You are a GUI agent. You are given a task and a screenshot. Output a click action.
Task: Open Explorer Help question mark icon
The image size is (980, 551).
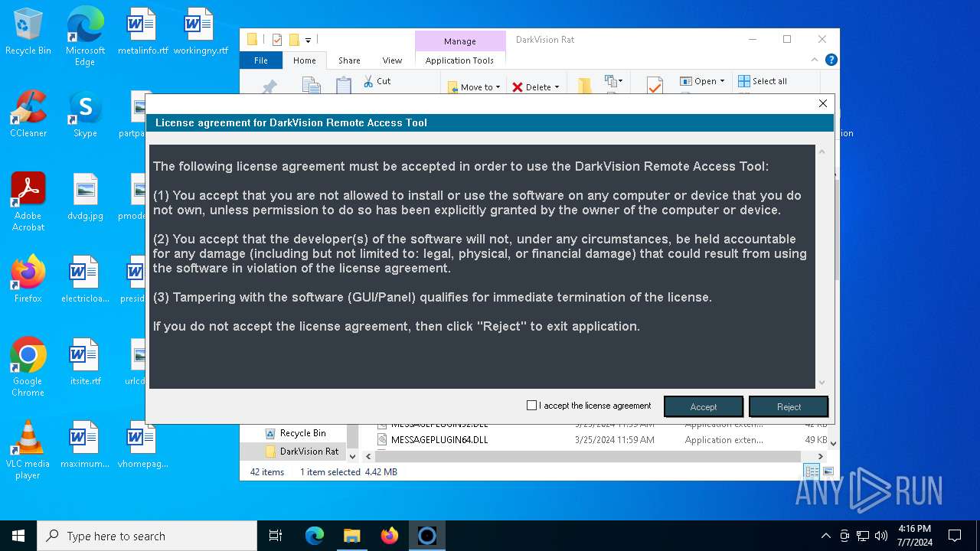[831, 60]
